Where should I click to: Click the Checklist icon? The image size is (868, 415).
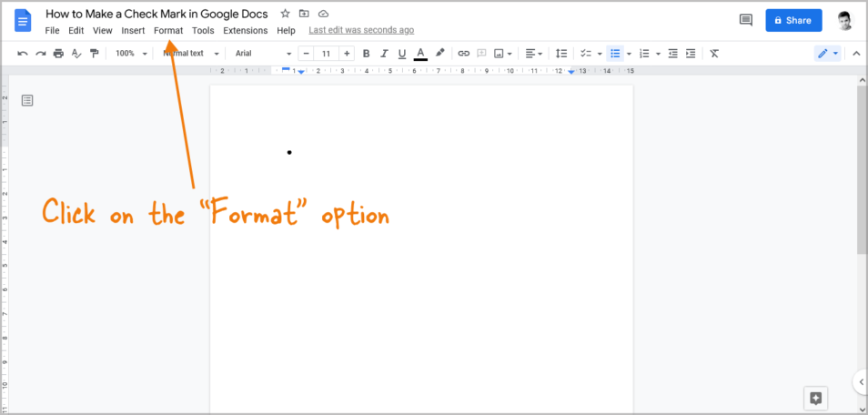click(x=586, y=54)
